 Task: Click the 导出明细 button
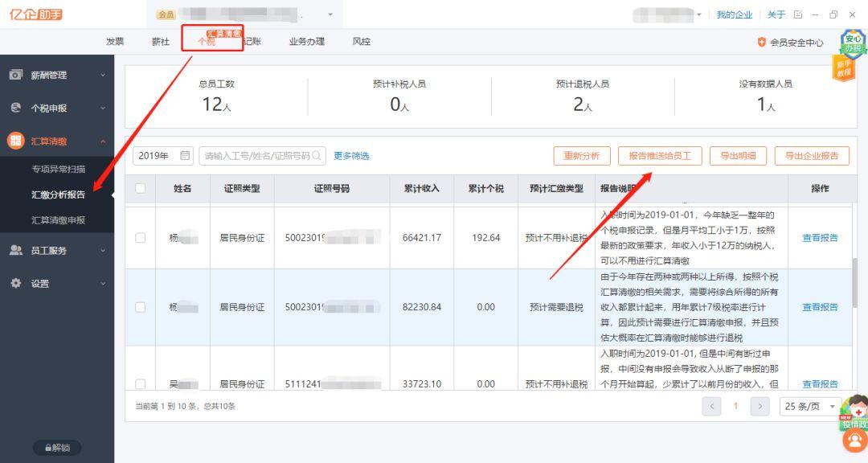[738, 156]
